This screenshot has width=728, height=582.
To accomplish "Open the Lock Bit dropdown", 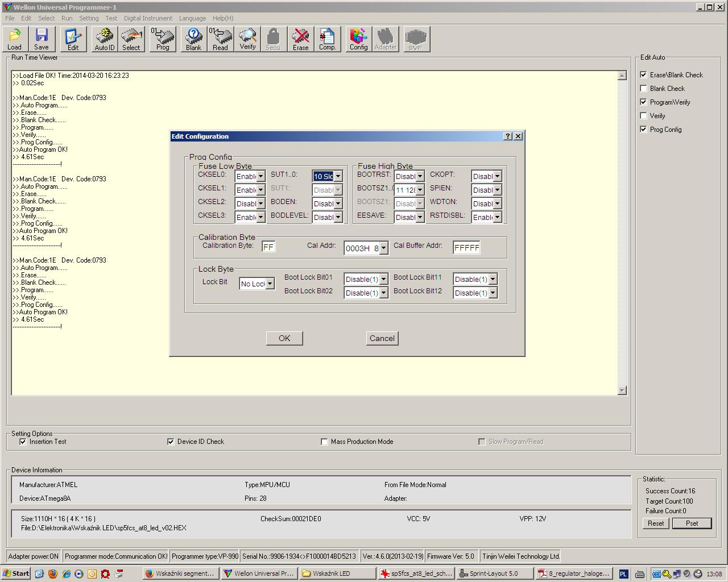I will [270, 284].
